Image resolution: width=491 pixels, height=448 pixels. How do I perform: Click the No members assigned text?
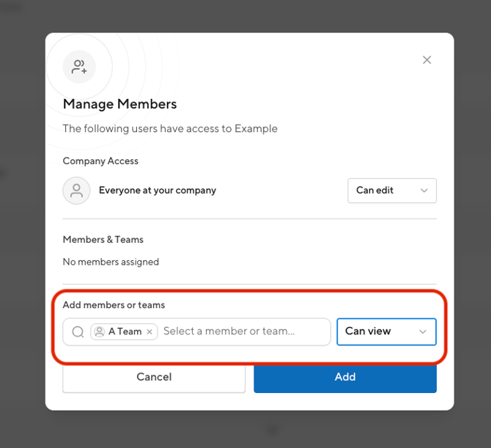pyautogui.click(x=111, y=262)
